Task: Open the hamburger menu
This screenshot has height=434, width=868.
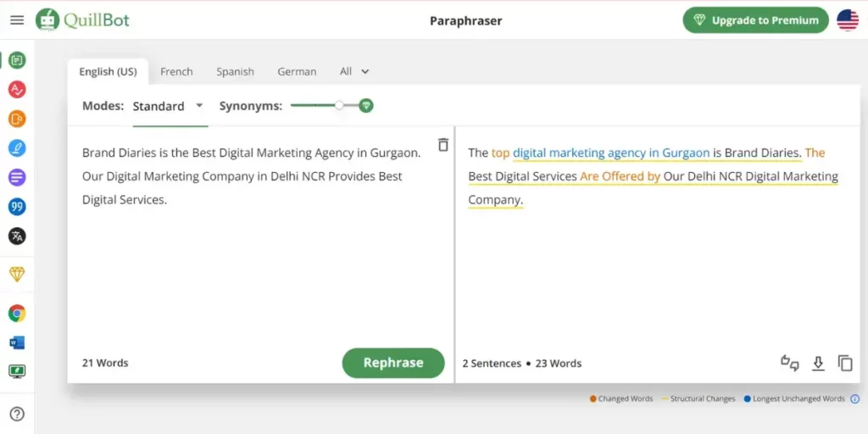Action: pyautogui.click(x=17, y=20)
